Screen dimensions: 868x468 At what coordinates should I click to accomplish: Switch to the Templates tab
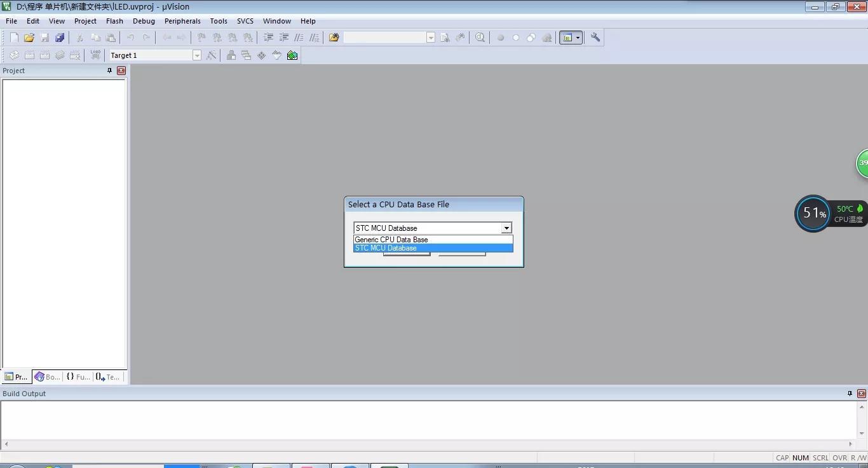pyautogui.click(x=108, y=377)
